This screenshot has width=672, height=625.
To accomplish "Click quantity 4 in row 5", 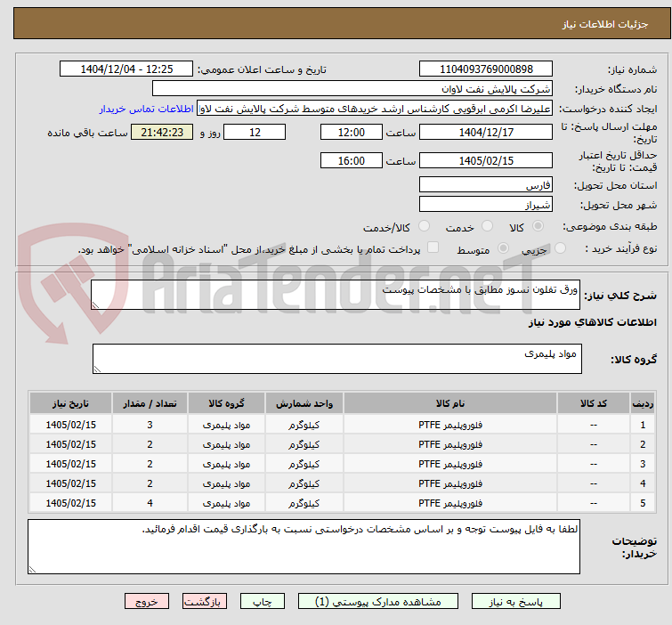I will [150, 503].
